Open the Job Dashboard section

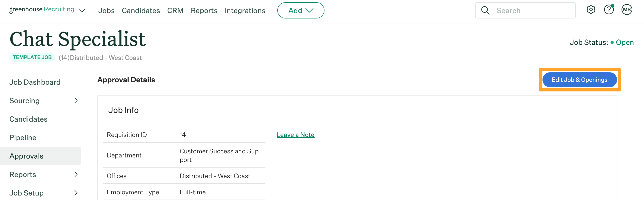pos(35,82)
